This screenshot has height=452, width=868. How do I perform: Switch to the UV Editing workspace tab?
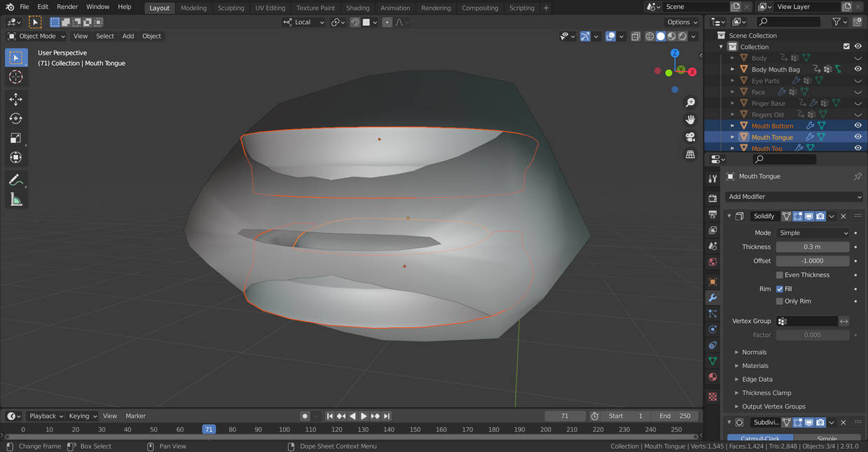point(270,8)
